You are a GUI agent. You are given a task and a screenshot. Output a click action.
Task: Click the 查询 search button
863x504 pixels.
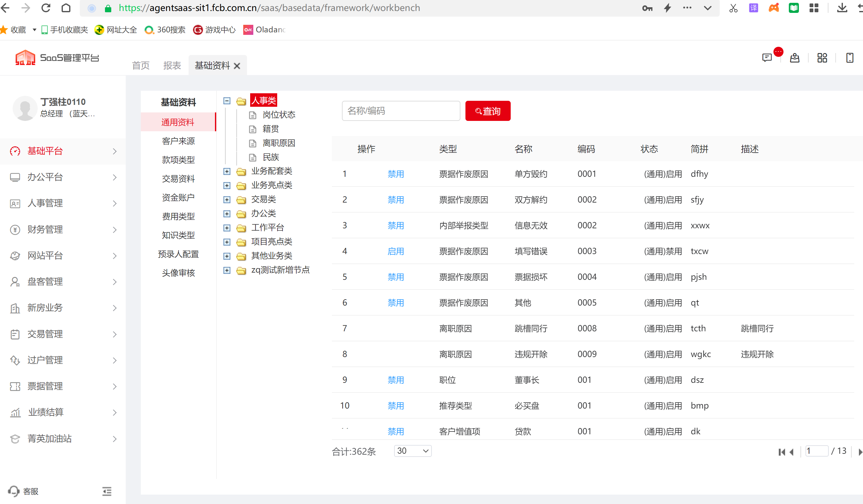click(488, 111)
